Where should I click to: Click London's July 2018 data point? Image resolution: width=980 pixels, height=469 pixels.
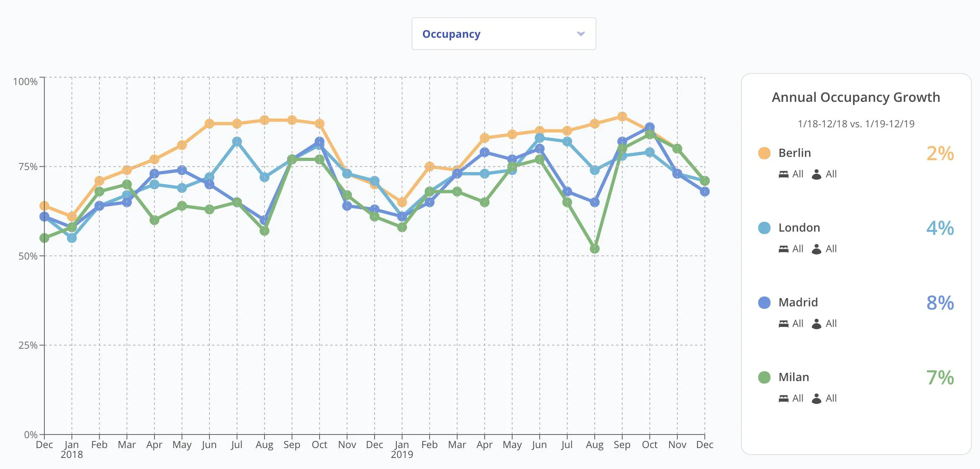[237, 142]
